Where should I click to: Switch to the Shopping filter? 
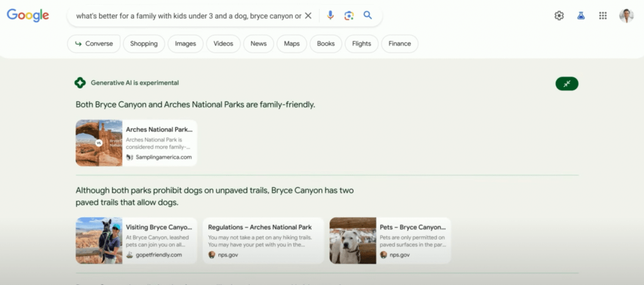click(144, 44)
